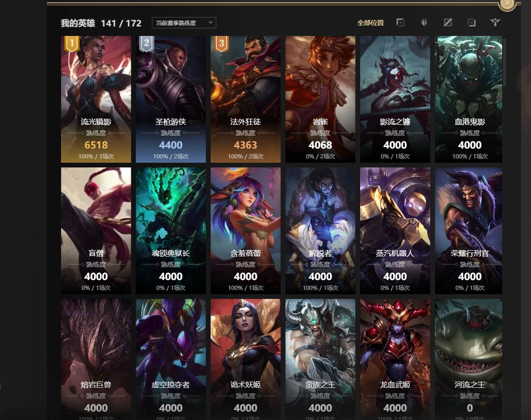This screenshot has width=531, height=420.
Task: Click the rank 1 gold badge
Action: tap(72, 44)
